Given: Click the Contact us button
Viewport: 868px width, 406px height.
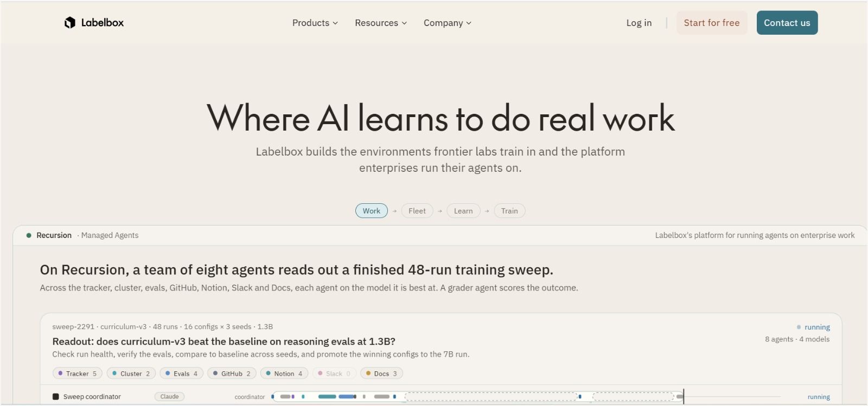Looking at the screenshot, I should pos(787,23).
